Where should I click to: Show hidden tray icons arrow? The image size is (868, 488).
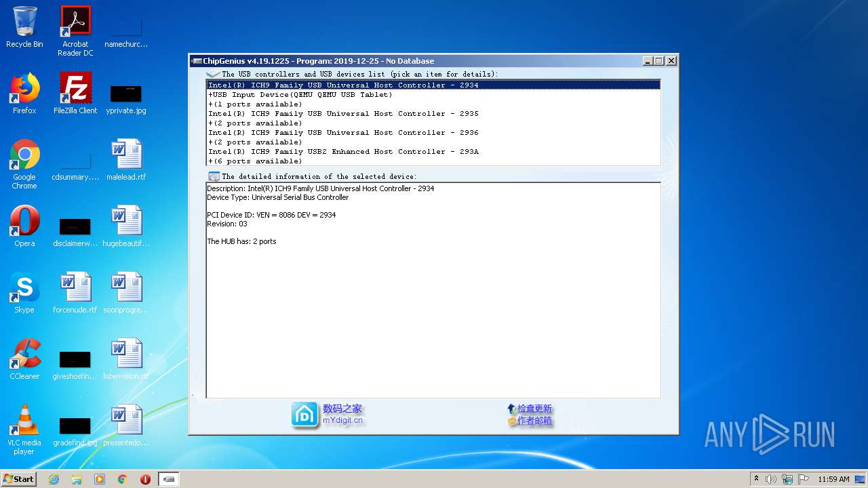click(756, 479)
